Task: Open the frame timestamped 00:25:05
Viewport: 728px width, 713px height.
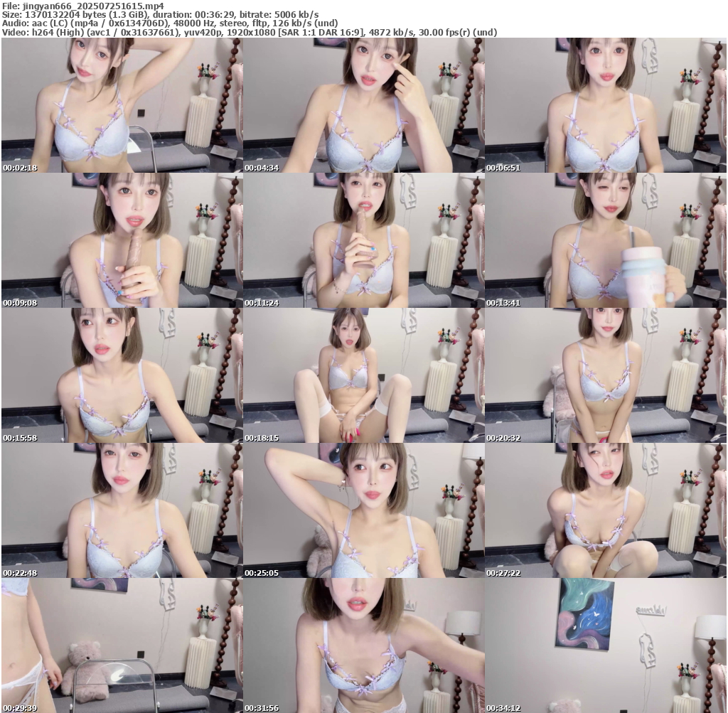Action: pyautogui.click(x=363, y=510)
